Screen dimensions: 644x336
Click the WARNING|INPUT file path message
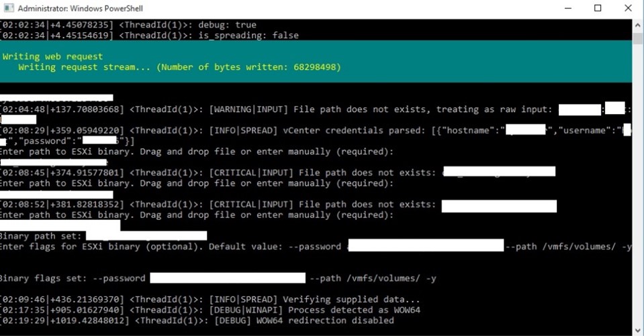click(336, 109)
